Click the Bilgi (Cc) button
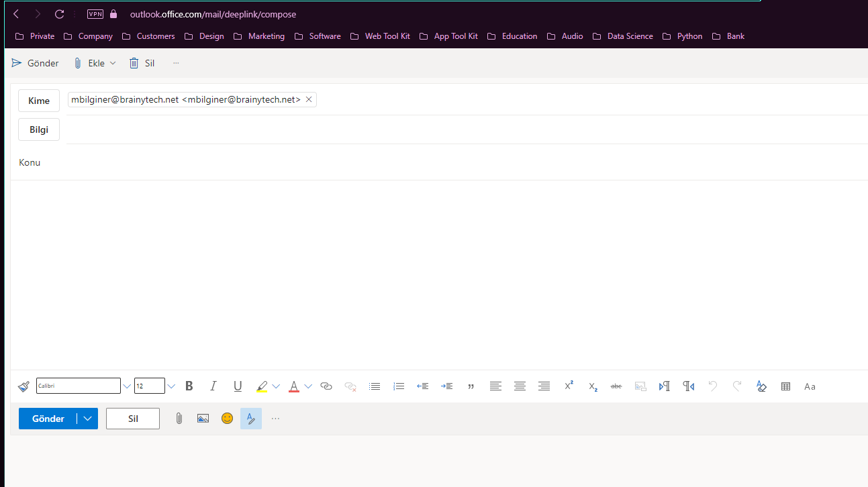Image resolution: width=868 pixels, height=487 pixels. [x=39, y=129]
